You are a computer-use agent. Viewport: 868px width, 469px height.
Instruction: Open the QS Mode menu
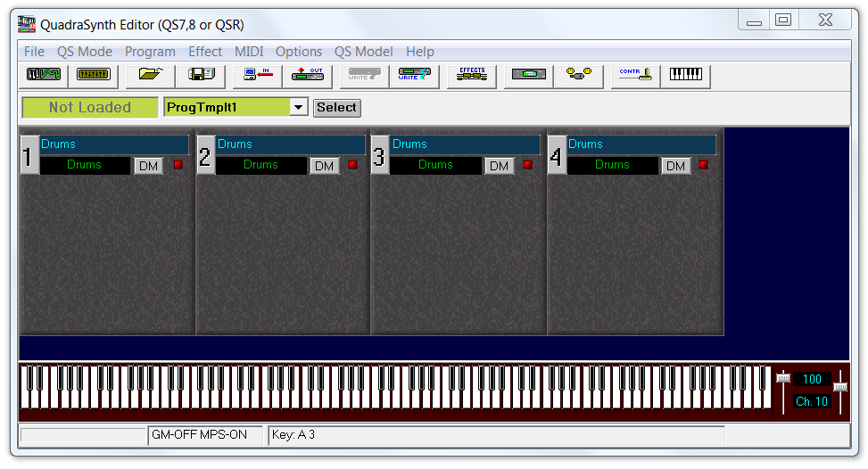(85, 52)
